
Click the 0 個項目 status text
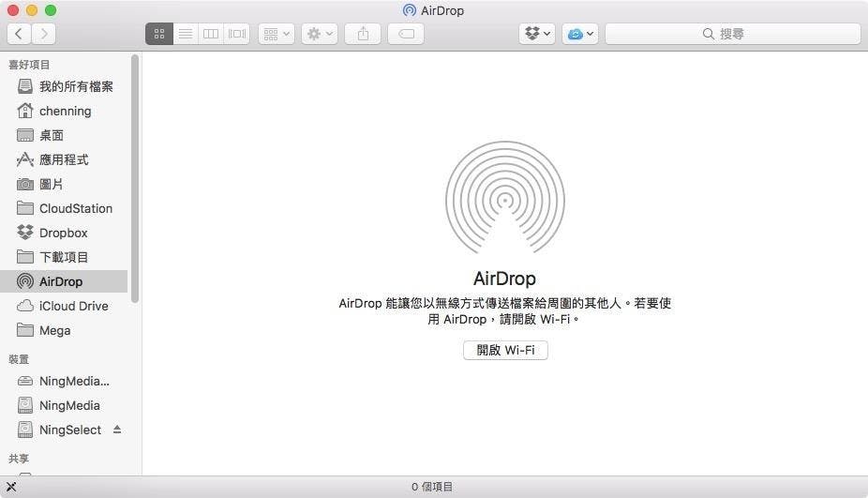point(432,487)
